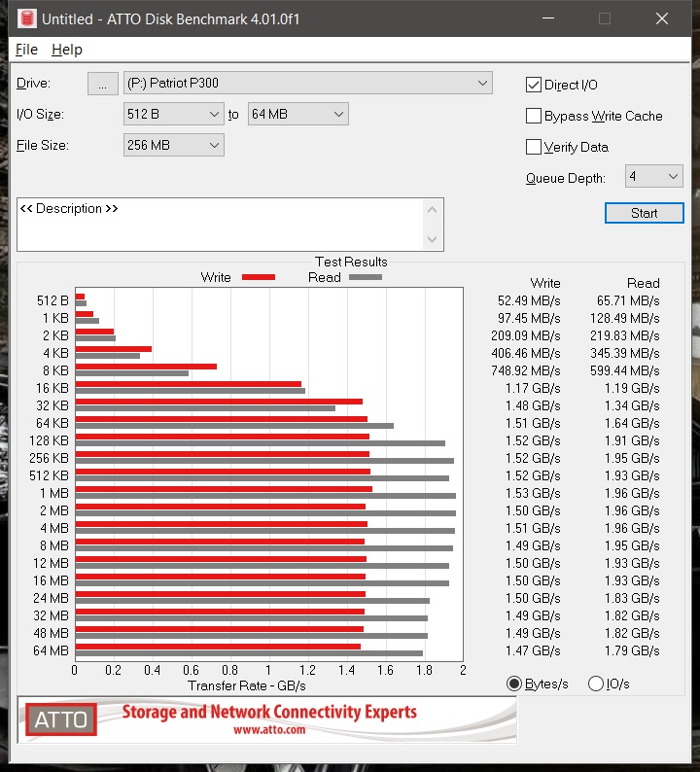The width and height of the screenshot is (700, 772).
Task: Disable the Direct I/O checkbox
Action: pos(534,85)
